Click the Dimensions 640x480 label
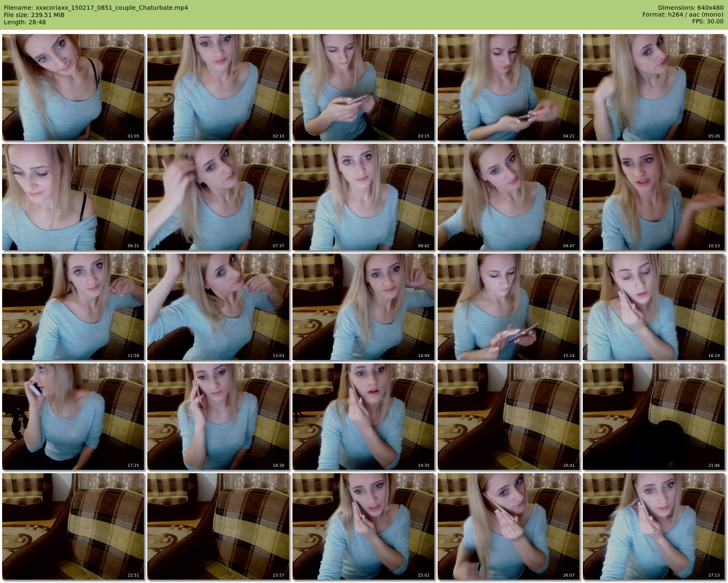 point(691,8)
